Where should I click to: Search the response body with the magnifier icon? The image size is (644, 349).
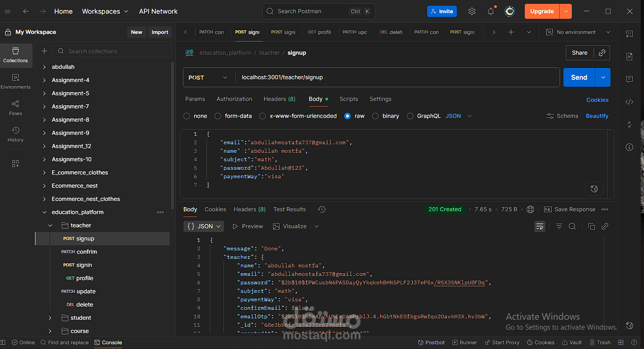point(572,226)
